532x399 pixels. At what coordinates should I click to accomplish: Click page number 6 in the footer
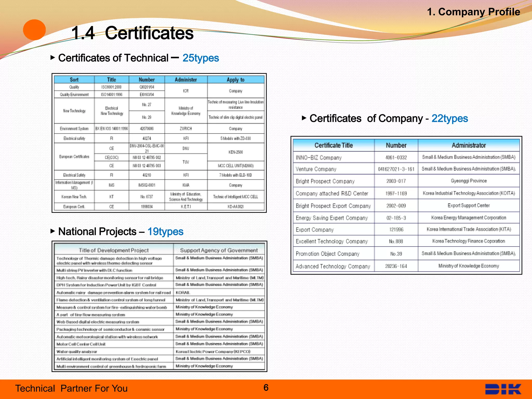[x=266, y=388]
